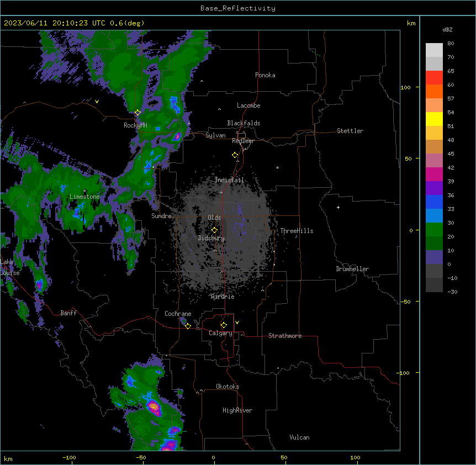The width and height of the screenshot is (476, 465).
Task: Click the Sundre city label
Action: pyautogui.click(x=161, y=216)
